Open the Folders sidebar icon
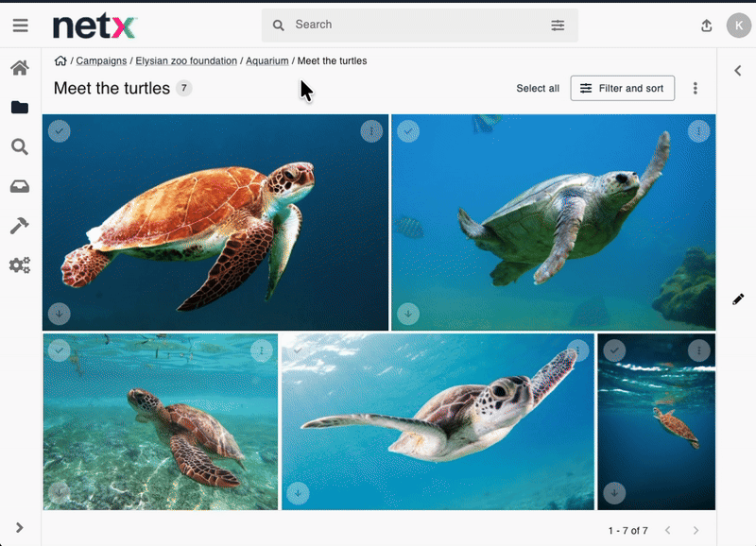Viewport: 756px width, 546px height. pyautogui.click(x=20, y=108)
